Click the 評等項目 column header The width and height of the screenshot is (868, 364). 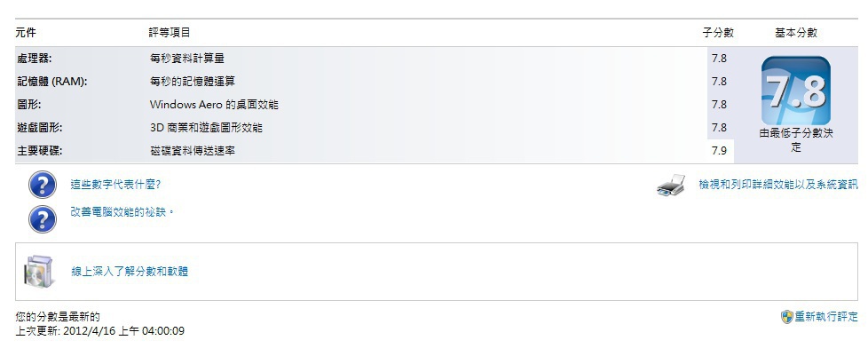point(169,33)
